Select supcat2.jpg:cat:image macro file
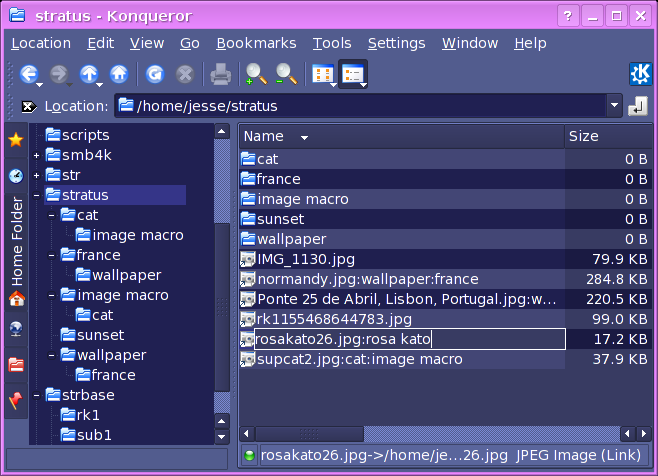 [352, 359]
